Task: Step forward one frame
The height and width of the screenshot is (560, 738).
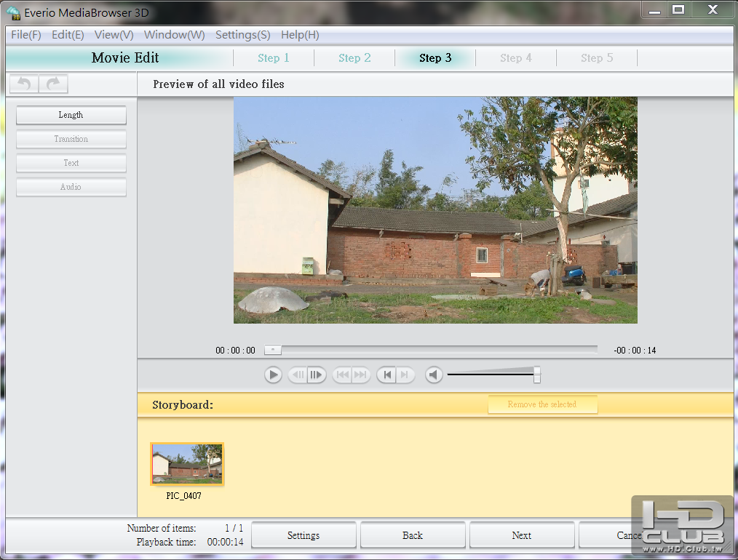Action: coord(317,375)
